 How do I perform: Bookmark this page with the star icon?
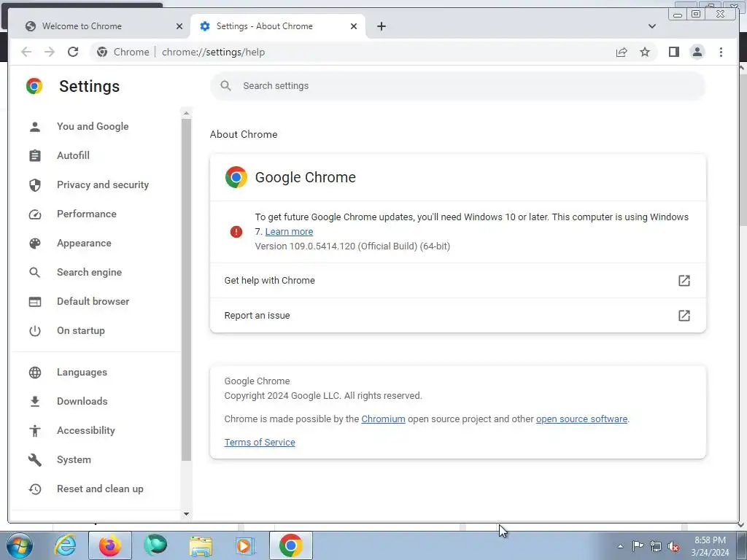[645, 52]
